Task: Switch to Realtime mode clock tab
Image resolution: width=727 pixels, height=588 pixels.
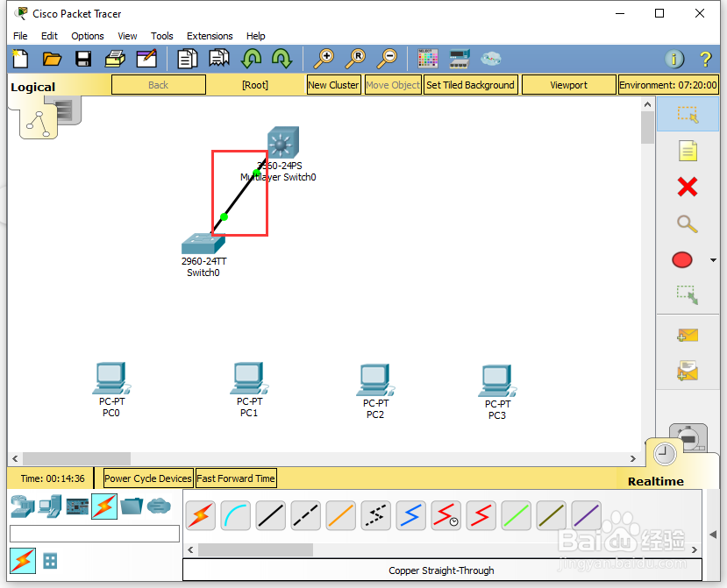Action: [665, 455]
